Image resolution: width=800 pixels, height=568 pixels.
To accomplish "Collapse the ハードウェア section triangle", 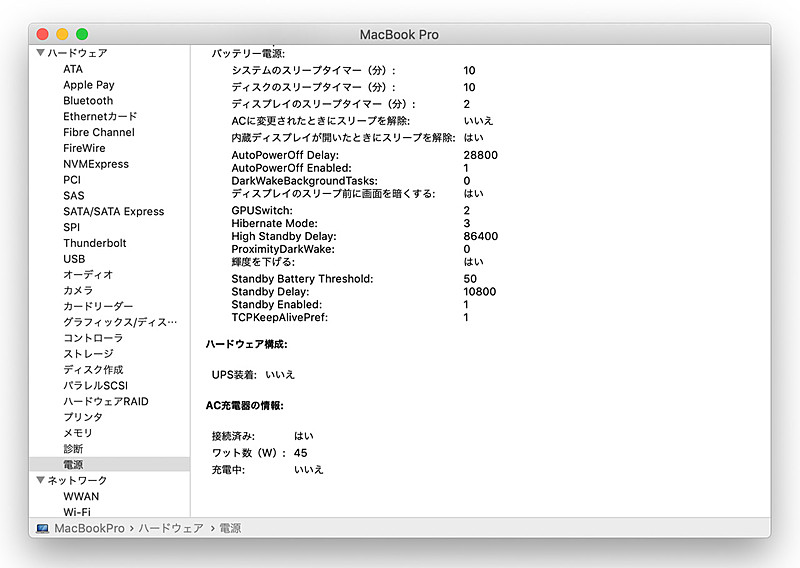I will (41, 53).
